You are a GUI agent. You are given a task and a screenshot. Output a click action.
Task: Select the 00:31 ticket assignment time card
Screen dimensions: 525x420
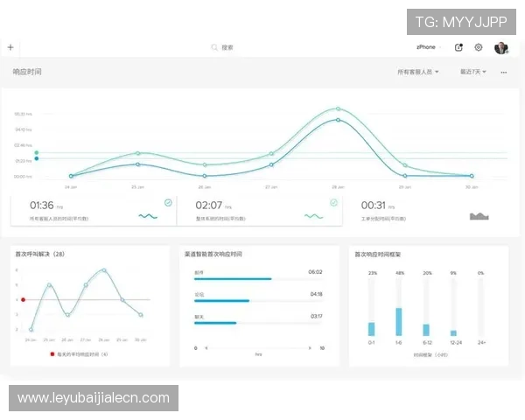pyautogui.click(x=424, y=211)
